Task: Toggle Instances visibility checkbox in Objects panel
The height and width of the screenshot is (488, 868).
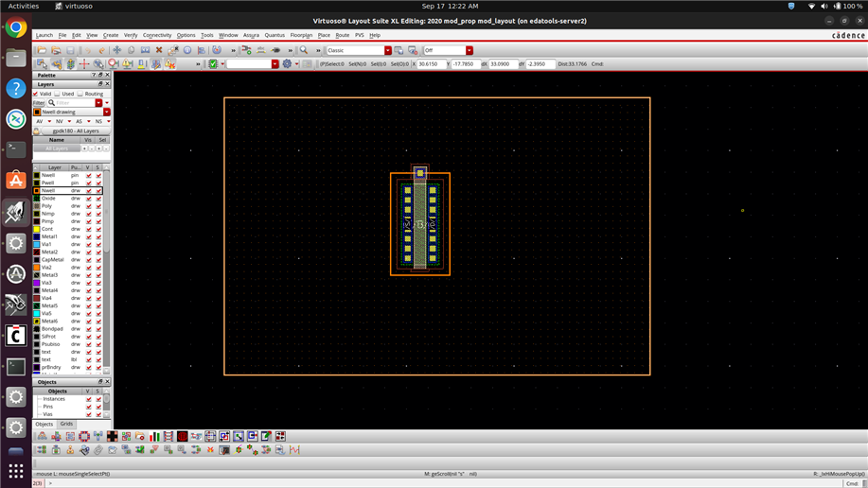Action: point(89,399)
